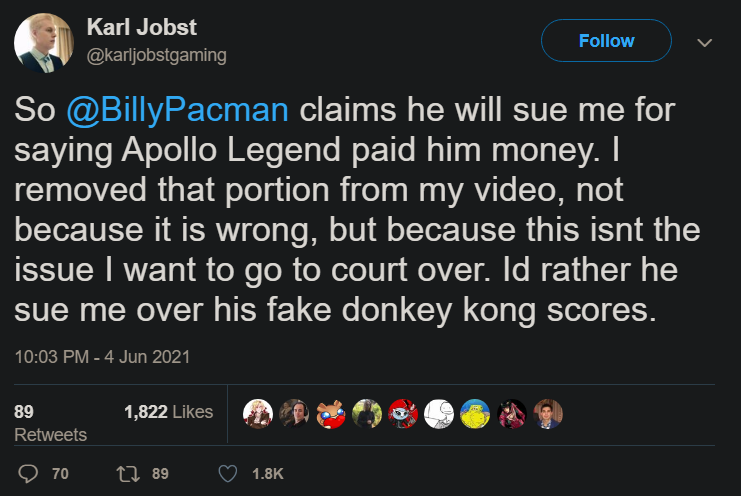Click the orange cartoon creature liker avatar
This screenshot has height=496, width=741.
pyautogui.click(x=331, y=412)
